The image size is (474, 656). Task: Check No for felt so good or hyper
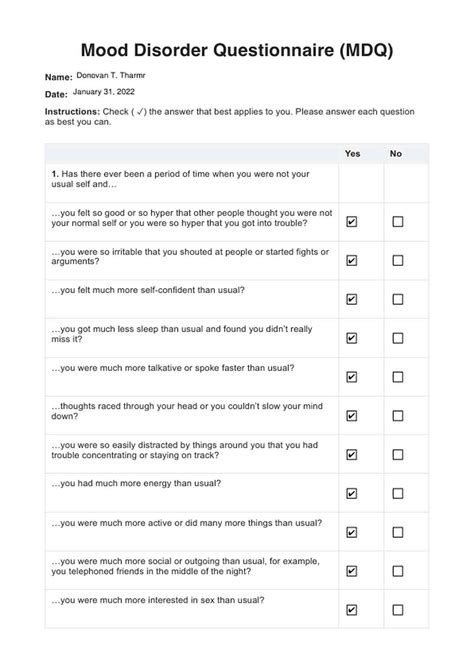coord(397,222)
